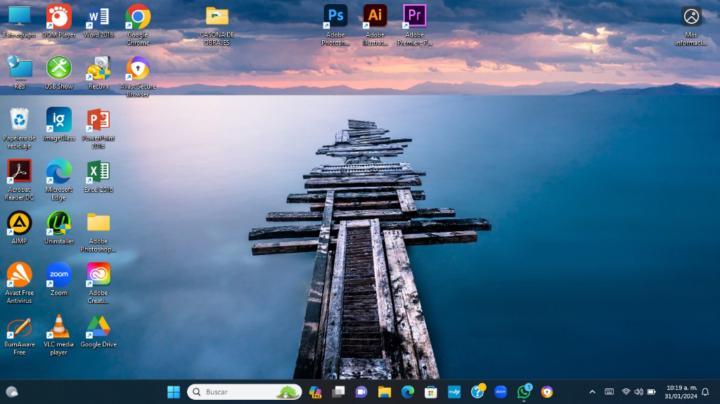
Task: Expand the hidden system tray icons chevron
Action: [592, 392]
